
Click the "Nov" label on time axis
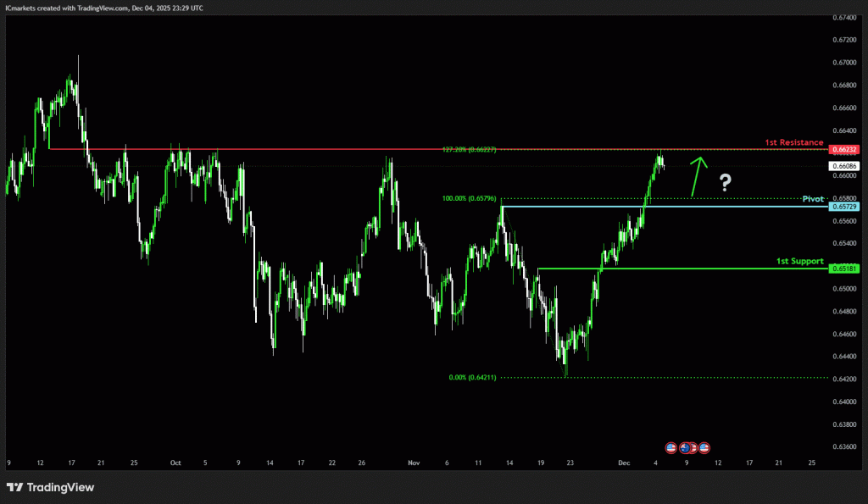(x=414, y=463)
